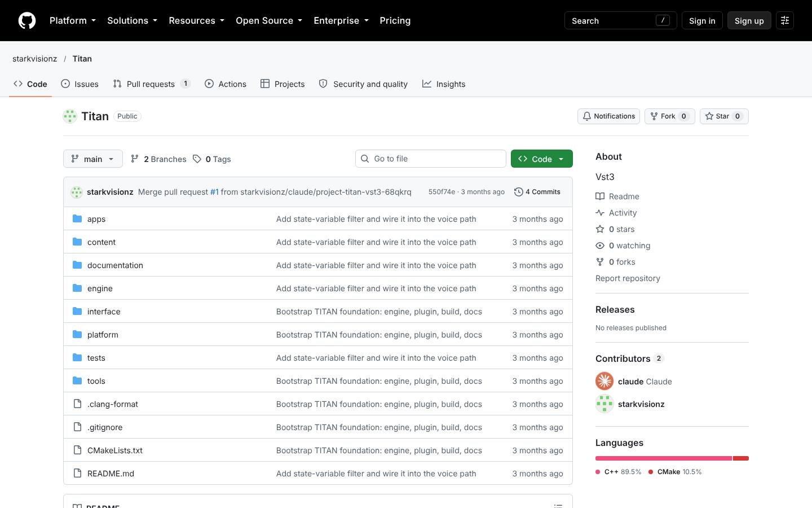Open the apps folder icon
This screenshot has width=812, height=508.
(x=78, y=218)
